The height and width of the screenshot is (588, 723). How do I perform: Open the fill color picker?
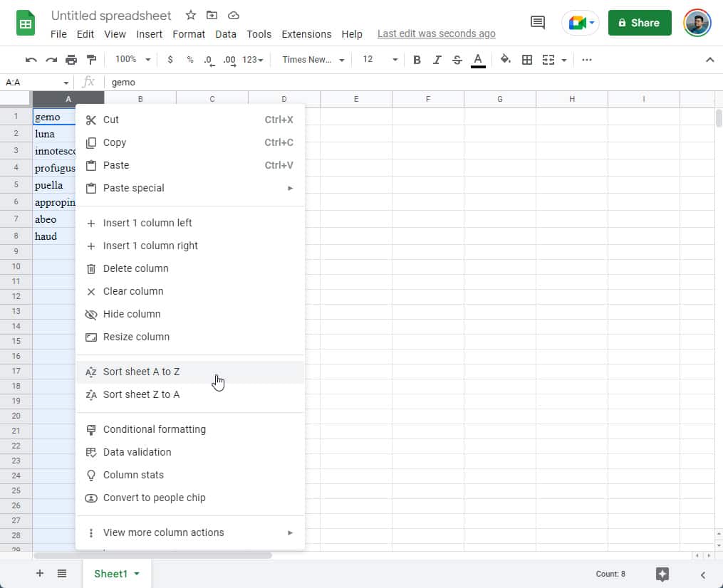point(505,60)
